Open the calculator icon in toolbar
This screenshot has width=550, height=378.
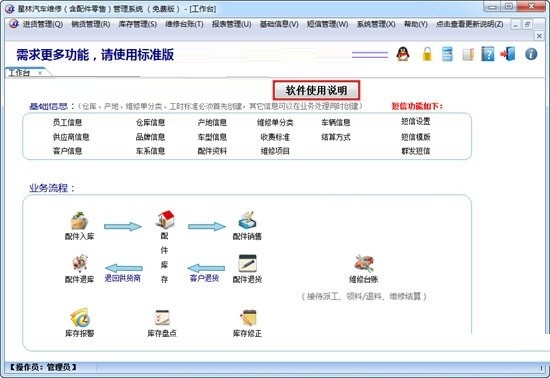click(447, 54)
